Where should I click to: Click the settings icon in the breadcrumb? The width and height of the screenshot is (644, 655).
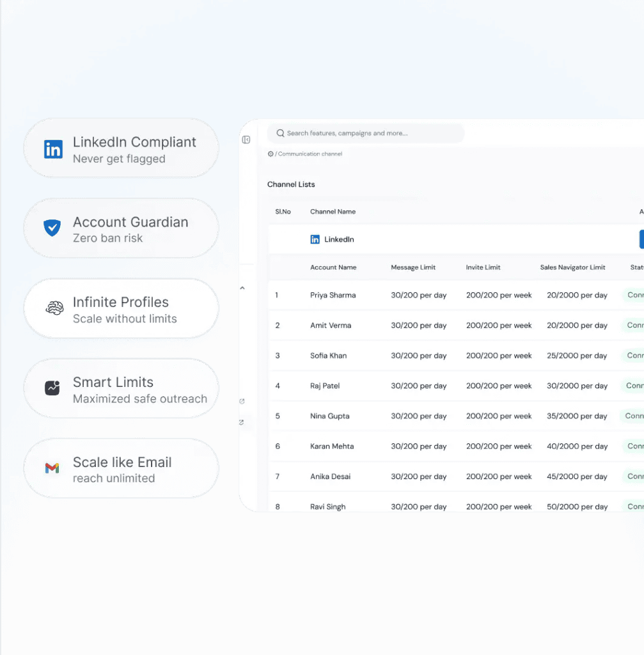271,154
